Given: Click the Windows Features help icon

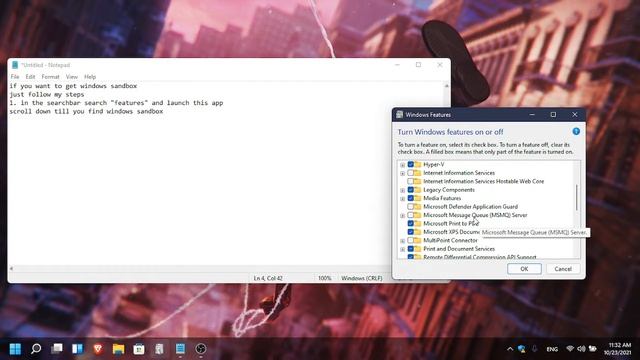Looking at the screenshot, I should pos(576,131).
